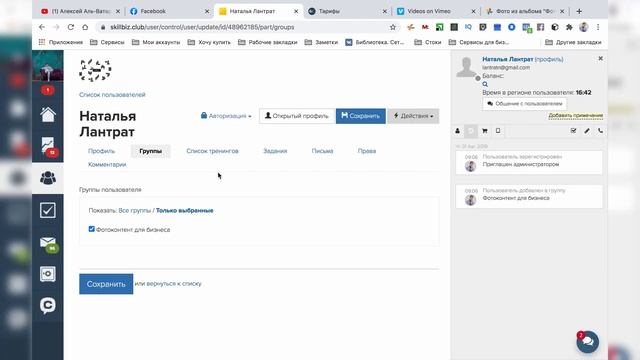The image size is (640, 360).
Task: Switch to the Письма tab
Action: (322, 151)
